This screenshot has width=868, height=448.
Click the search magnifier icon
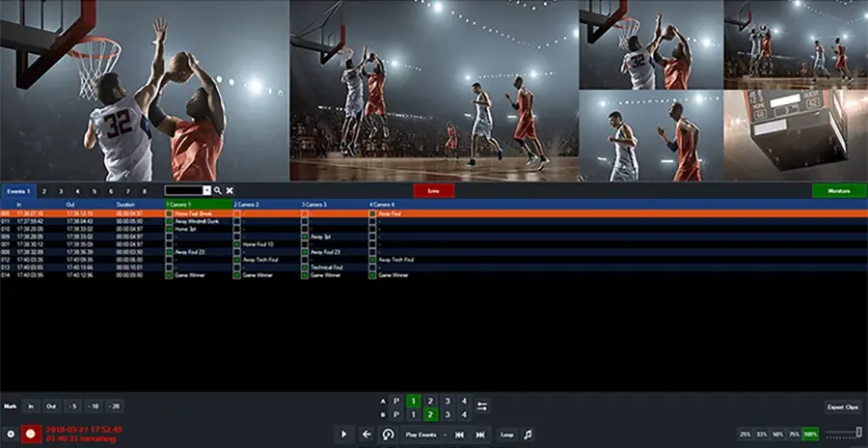pyautogui.click(x=218, y=190)
